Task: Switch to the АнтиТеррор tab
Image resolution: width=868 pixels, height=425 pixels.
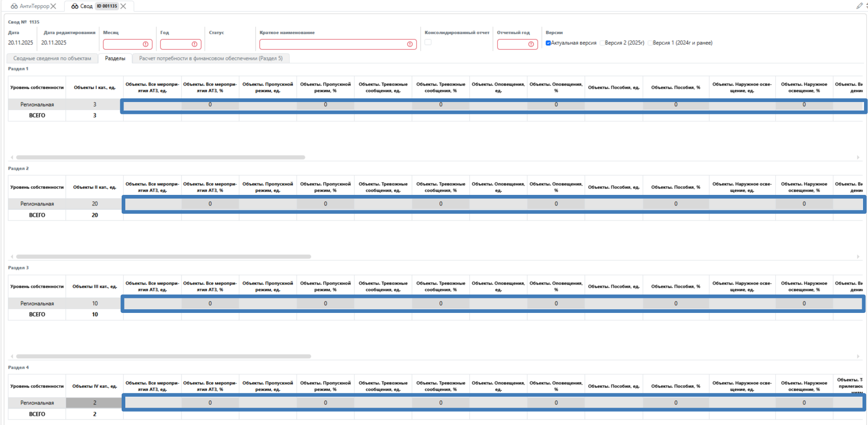Action: [x=34, y=6]
